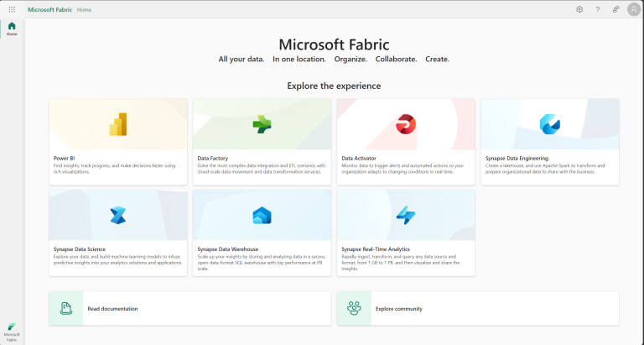Click the Synapse Data Warehouse logo icon
The width and height of the screenshot is (644, 345).
tap(262, 216)
